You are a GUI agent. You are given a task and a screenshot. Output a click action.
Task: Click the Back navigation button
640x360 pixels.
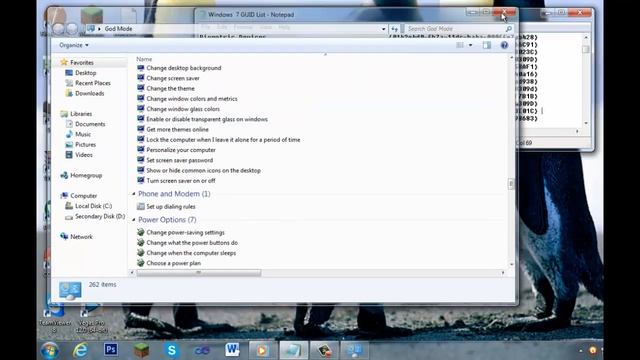[x=58, y=28]
